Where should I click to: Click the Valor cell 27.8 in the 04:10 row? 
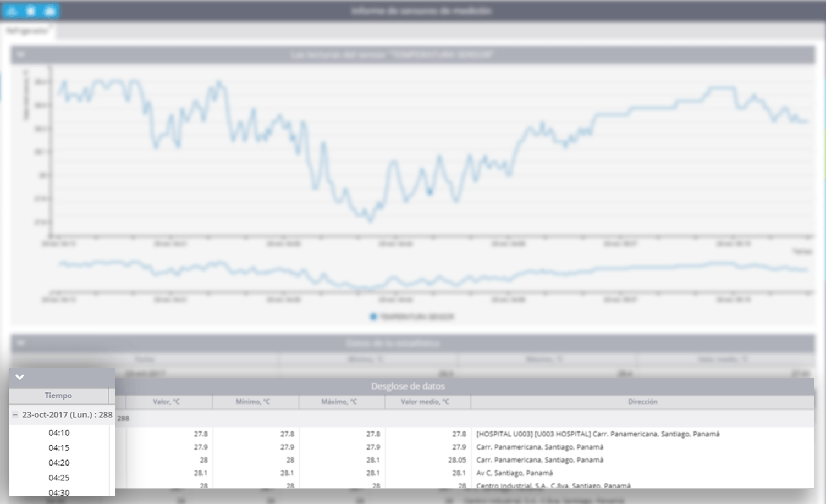coord(201,434)
